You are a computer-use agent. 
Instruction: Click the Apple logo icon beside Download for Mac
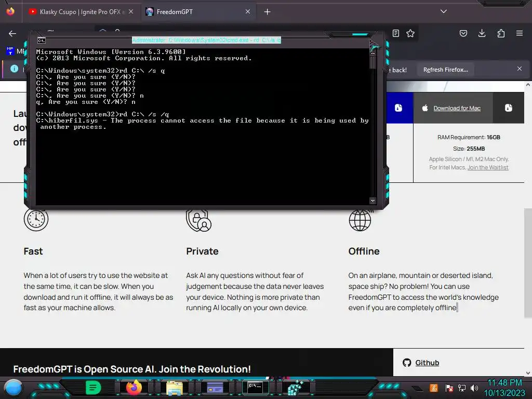tap(425, 108)
